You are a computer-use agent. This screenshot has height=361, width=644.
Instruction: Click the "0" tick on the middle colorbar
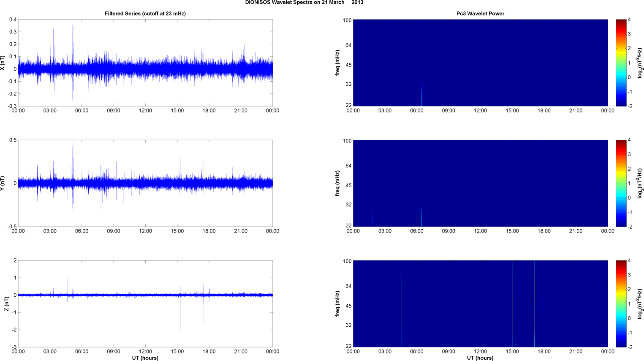[x=629, y=198]
